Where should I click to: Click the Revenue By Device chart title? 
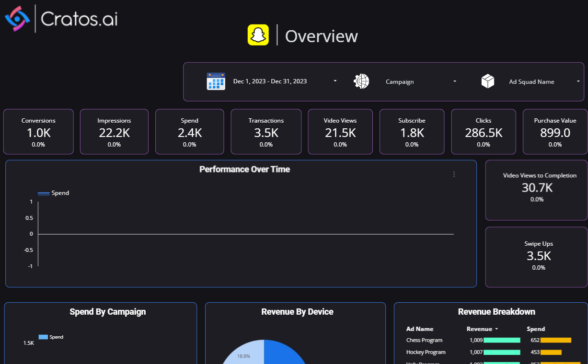(x=297, y=312)
